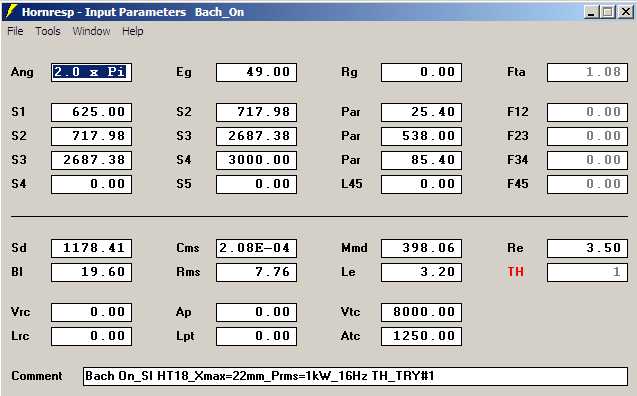Click the Cms label
637x396 pixels.
click(x=188, y=248)
